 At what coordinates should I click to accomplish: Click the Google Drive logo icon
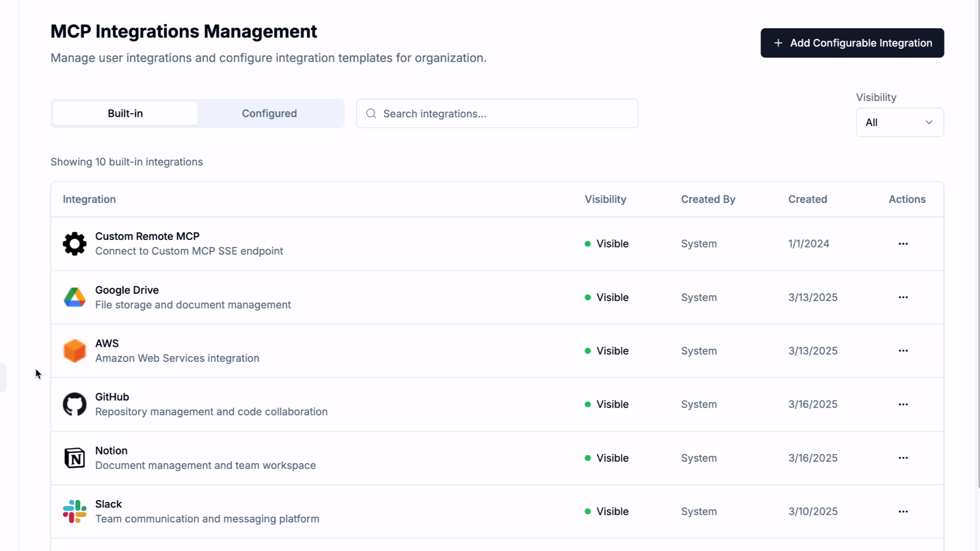[75, 297]
